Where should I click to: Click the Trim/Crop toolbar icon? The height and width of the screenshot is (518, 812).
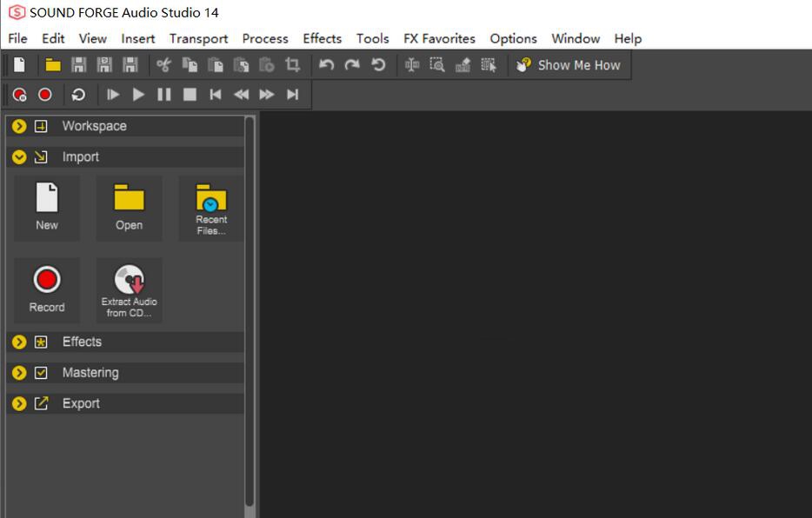tap(293, 64)
